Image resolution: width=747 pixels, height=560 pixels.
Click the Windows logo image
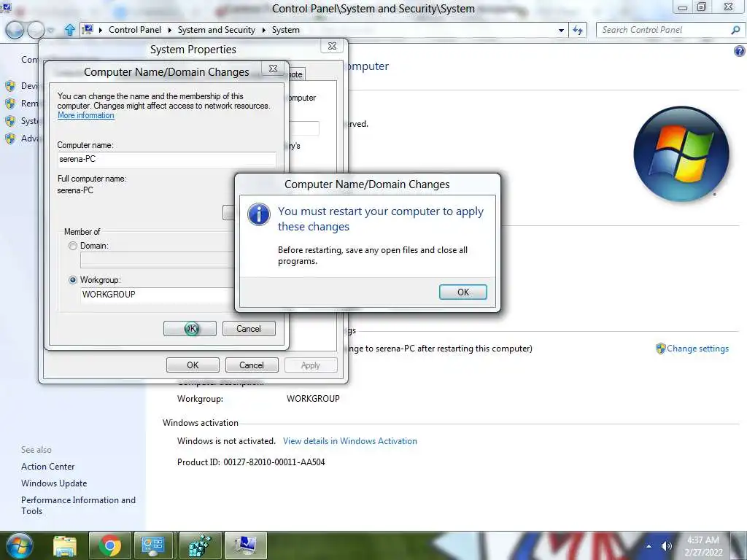coord(682,153)
